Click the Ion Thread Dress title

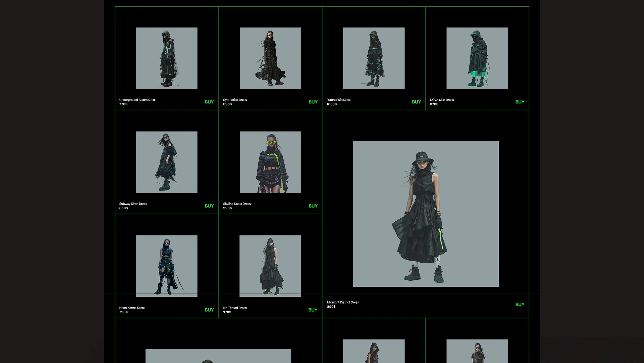click(x=234, y=308)
